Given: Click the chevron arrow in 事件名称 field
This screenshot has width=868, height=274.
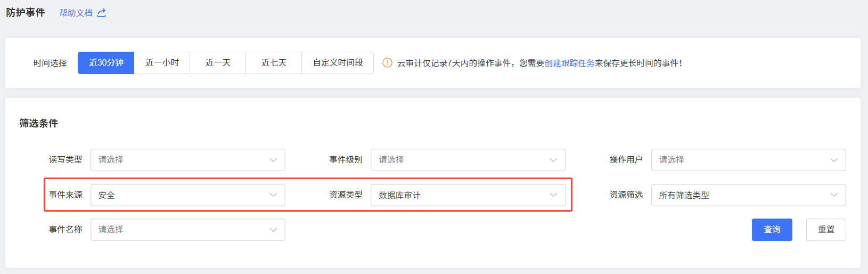Looking at the screenshot, I should [273, 230].
